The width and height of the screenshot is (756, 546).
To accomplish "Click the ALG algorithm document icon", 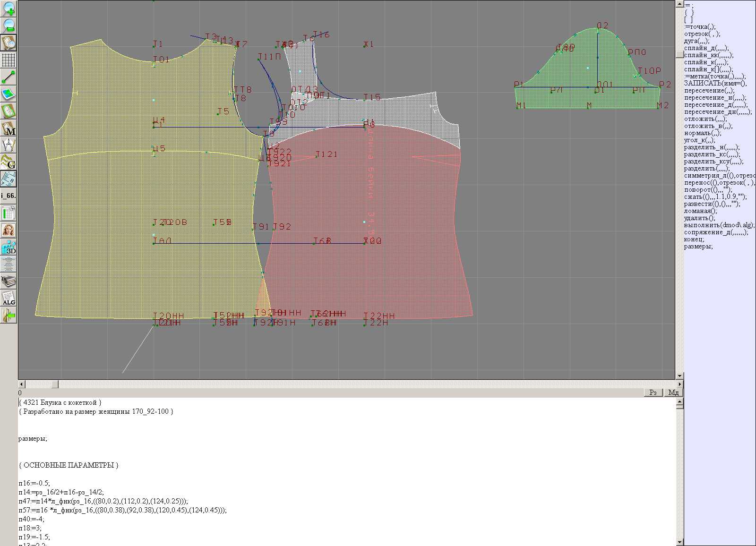I will pos(9,298).
